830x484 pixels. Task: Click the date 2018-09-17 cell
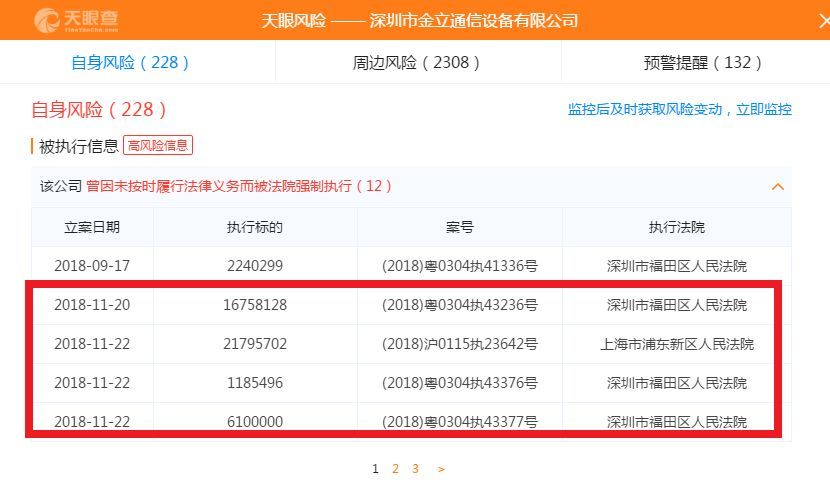point(92,266)
